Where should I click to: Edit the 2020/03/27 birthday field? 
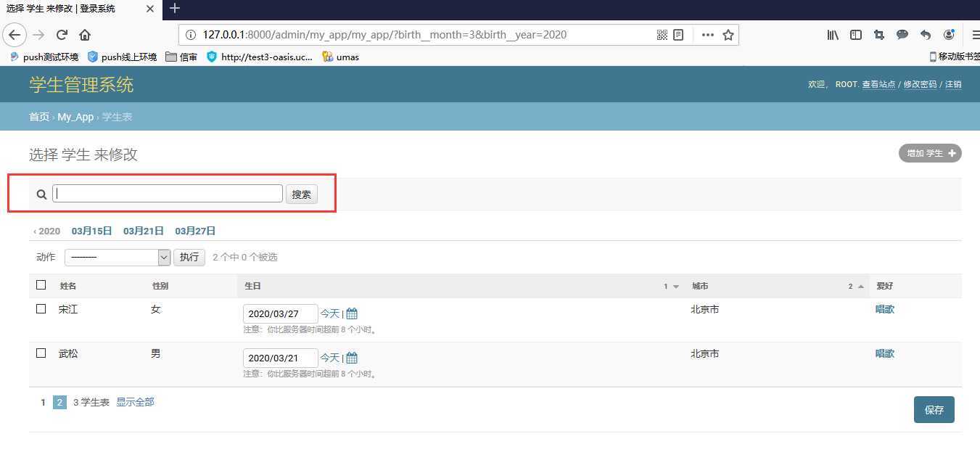(x=281, y=313)
